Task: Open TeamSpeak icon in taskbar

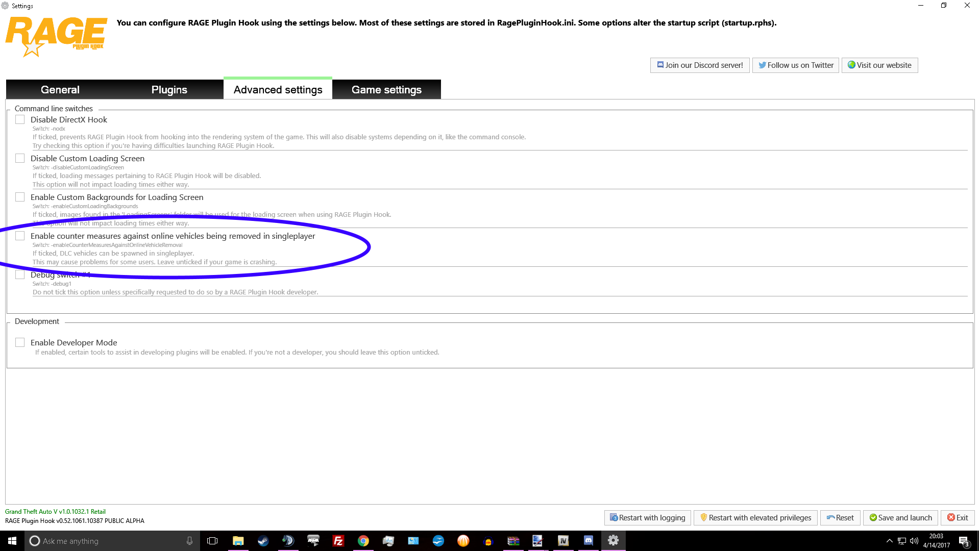Action: tap(288, 541)
